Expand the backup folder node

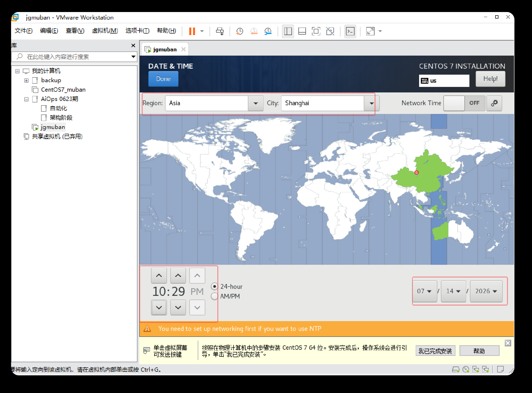[x=27, y=80]
